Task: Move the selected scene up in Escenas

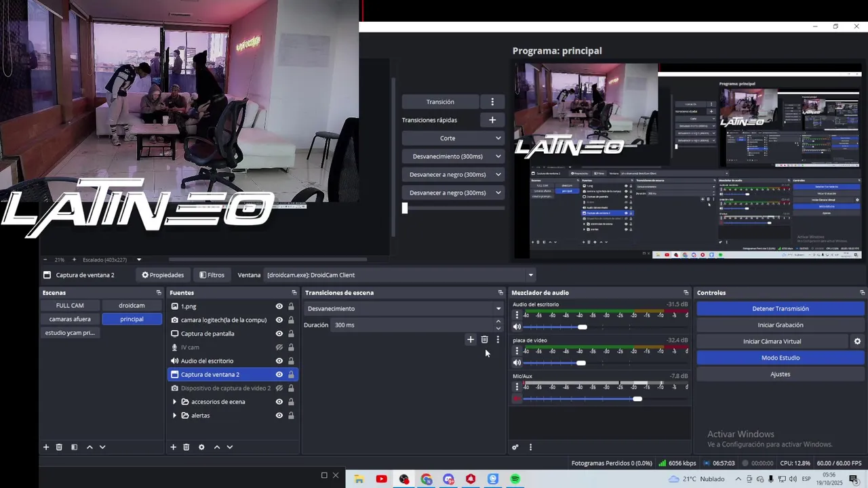Action: (x=90, y=447)
